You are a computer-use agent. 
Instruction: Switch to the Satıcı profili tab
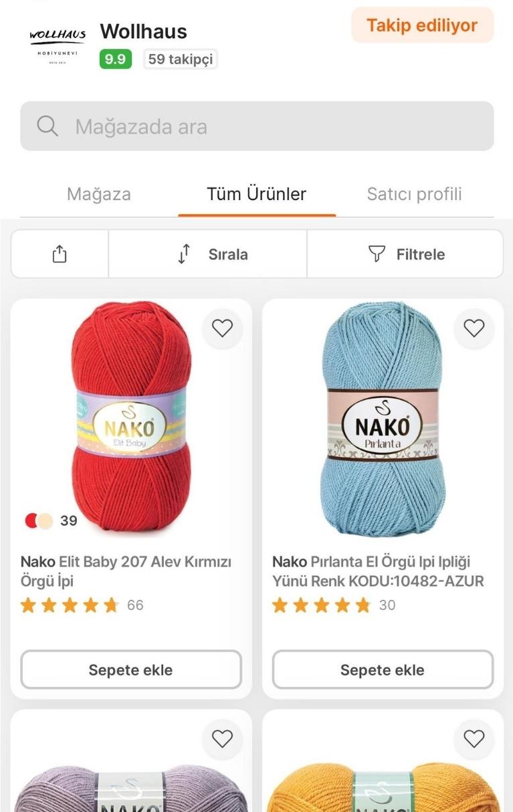pos(415,195)
